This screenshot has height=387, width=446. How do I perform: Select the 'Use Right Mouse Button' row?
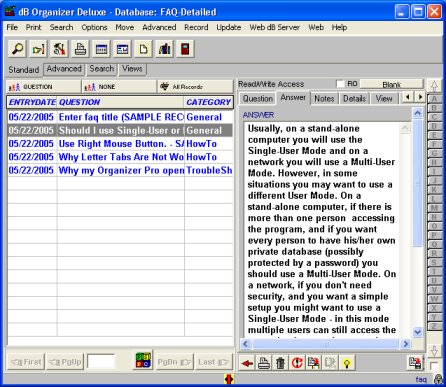120,144
